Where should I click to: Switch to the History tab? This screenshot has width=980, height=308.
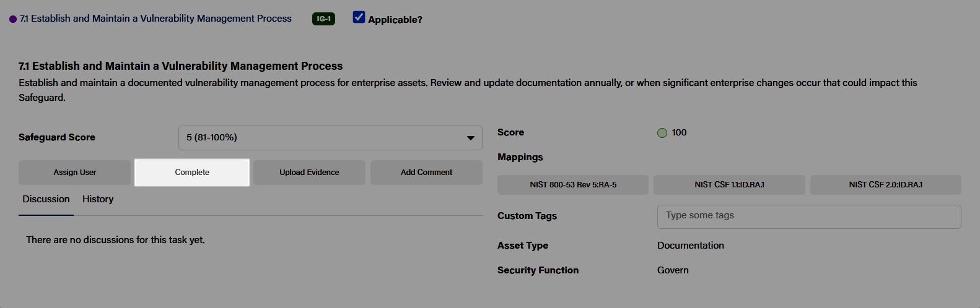click(x=98, y=199)
